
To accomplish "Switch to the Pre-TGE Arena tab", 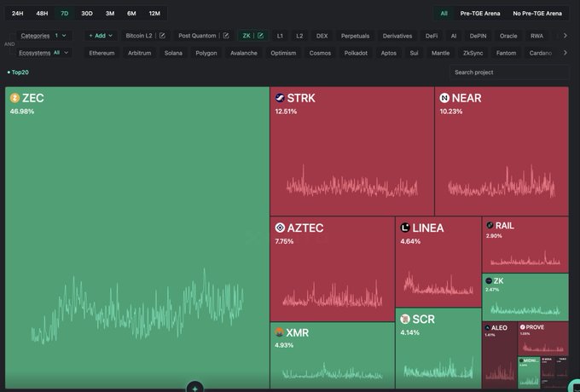I will point(480,14).
